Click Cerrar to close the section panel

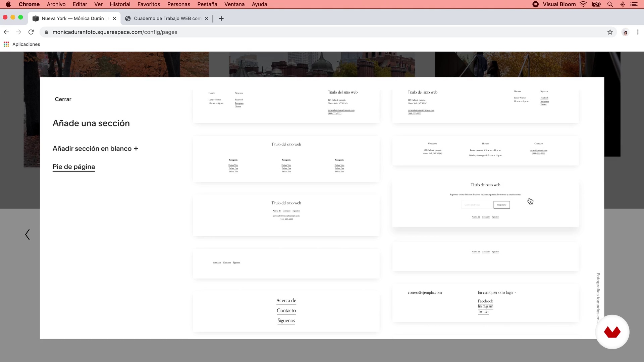pos(63,99)
